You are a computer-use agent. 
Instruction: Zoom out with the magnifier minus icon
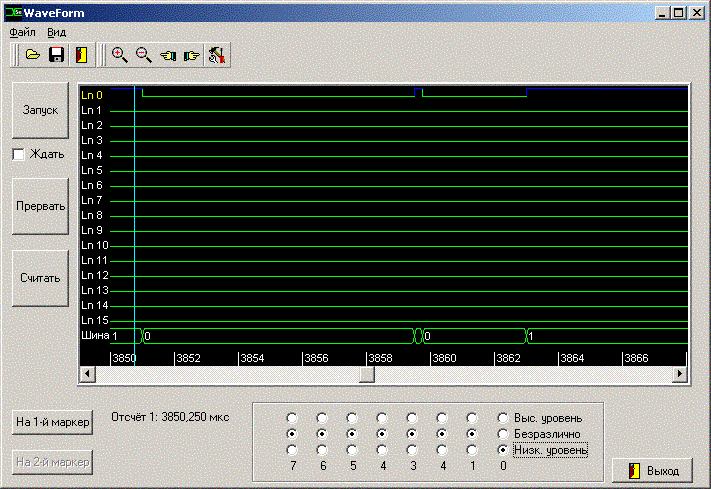pyautogui.click(x=144, y=55)
